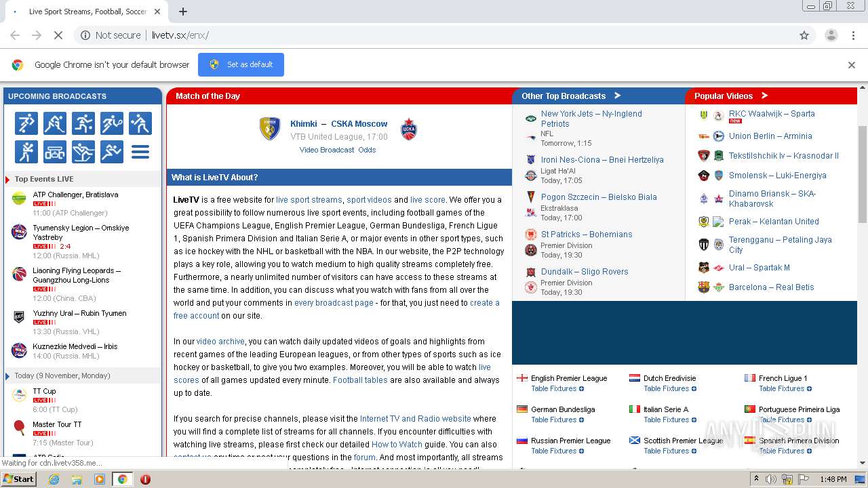868x488 pixels.
Task: Open the Other Top Broadcasts header
Action: click(x=571, y=96)
